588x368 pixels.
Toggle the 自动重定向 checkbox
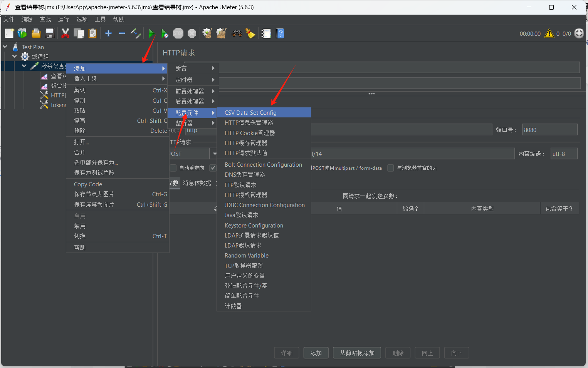pyautogui.click(x=173, y=168)
